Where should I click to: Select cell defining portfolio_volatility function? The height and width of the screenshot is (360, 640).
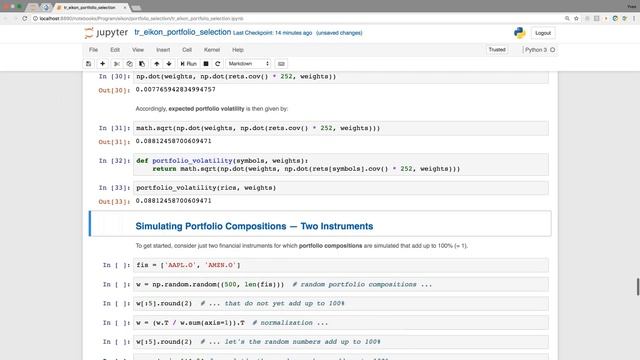pyautogui.click(x=341, y=165)
